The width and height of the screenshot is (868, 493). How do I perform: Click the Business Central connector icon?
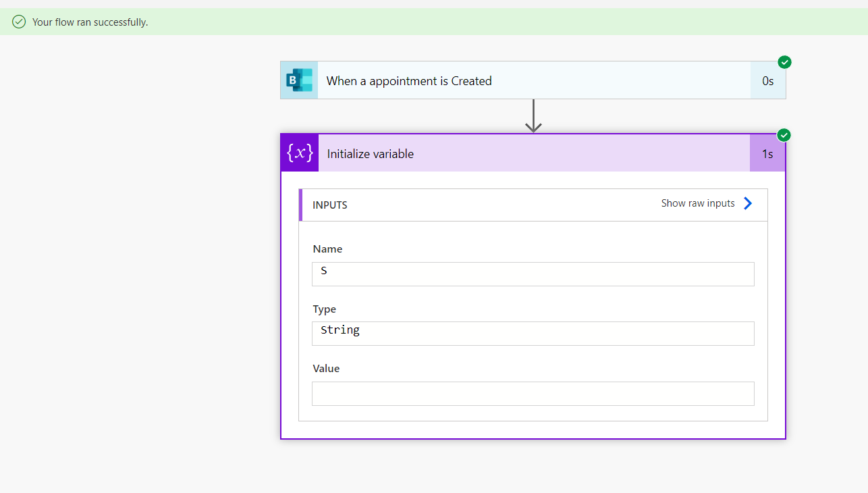(298, 80)
